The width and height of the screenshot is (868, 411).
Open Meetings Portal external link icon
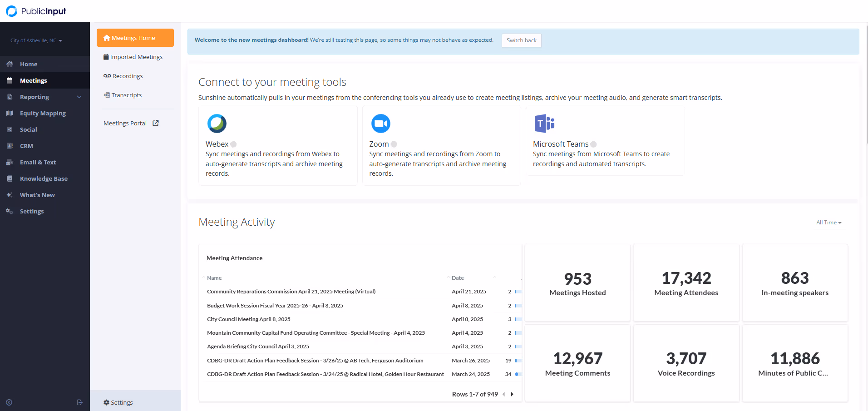click(x=156, y=123)
